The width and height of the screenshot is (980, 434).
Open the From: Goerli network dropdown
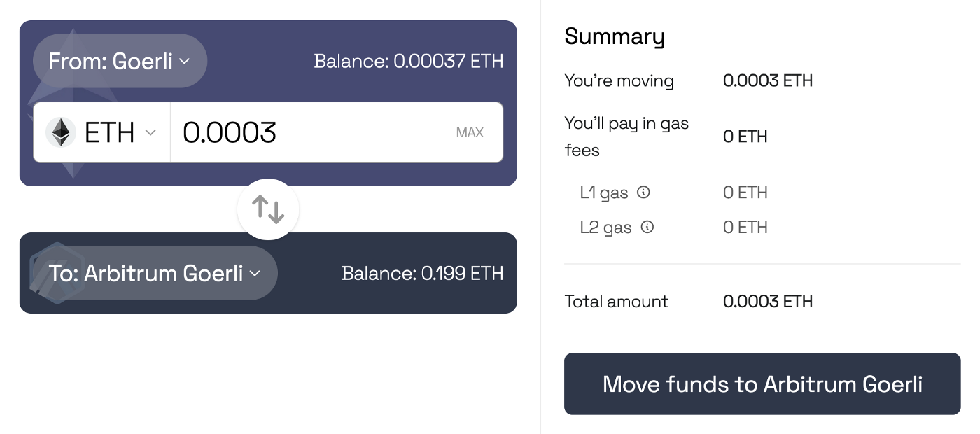[120, 61]
